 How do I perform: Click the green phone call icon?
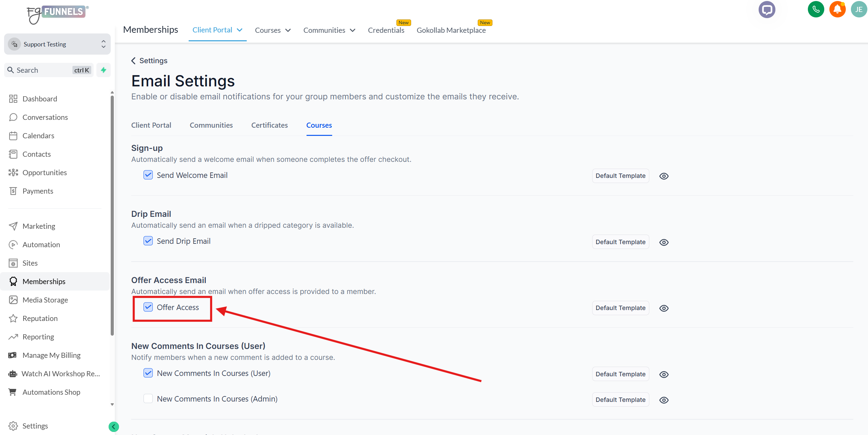815,10
